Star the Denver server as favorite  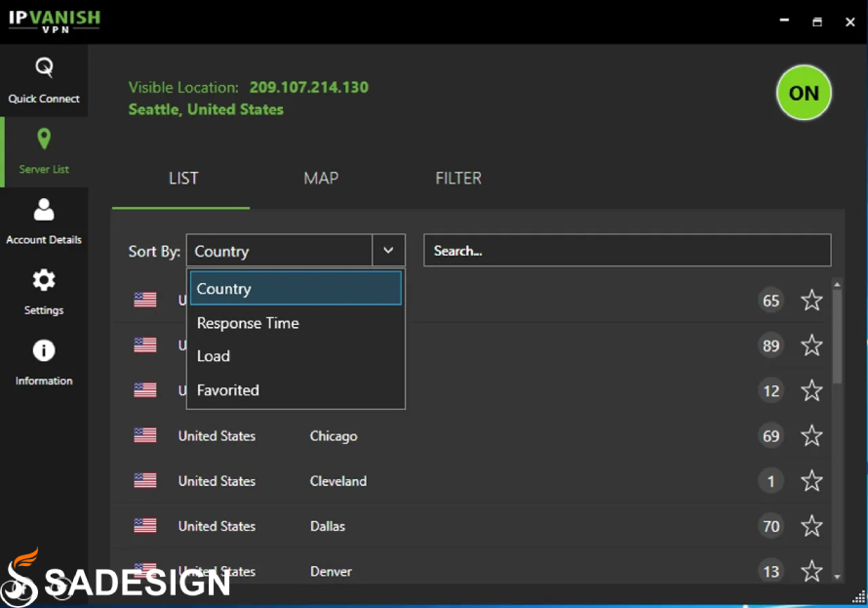coord(811,571)
